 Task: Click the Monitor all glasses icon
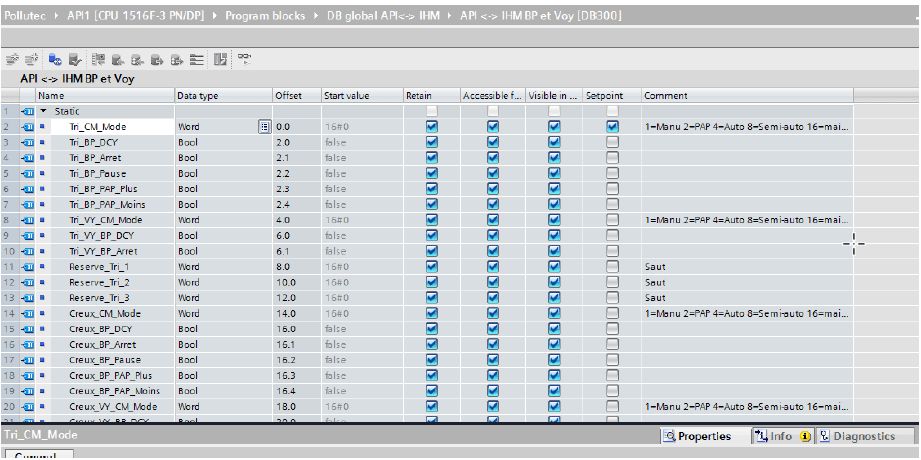click(x=244, y=59)
